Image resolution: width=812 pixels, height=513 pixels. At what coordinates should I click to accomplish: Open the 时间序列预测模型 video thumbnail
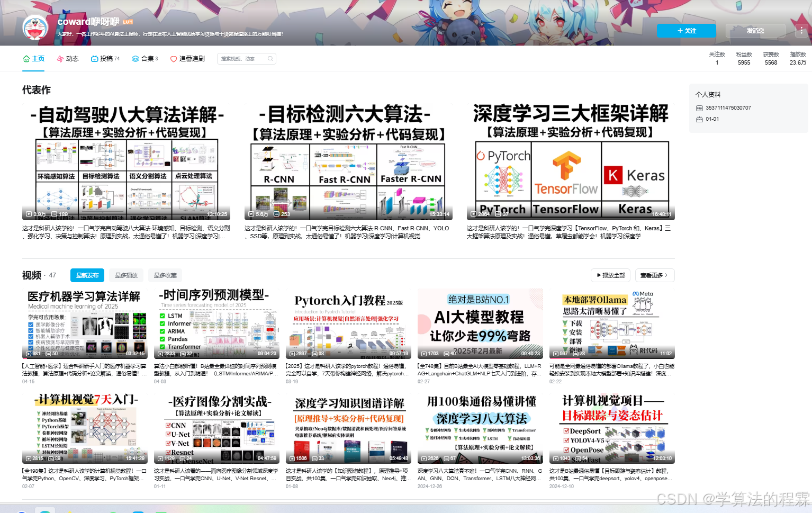pyautogui.click(x=216, y=323)
